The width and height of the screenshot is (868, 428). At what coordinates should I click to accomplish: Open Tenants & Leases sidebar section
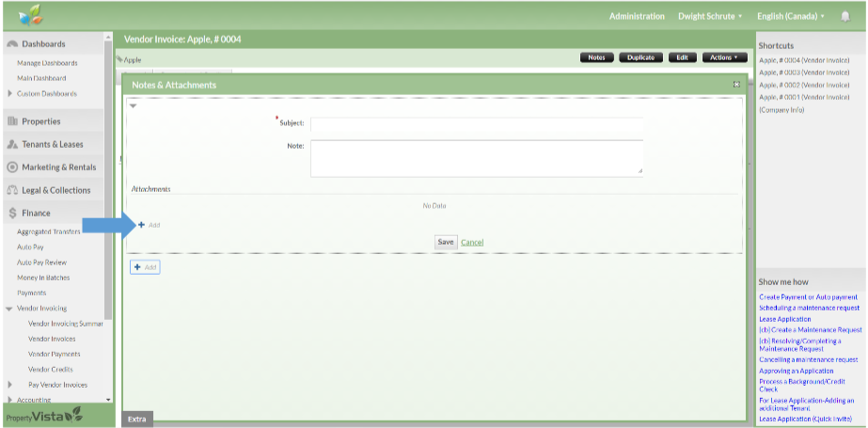[52, 144]
